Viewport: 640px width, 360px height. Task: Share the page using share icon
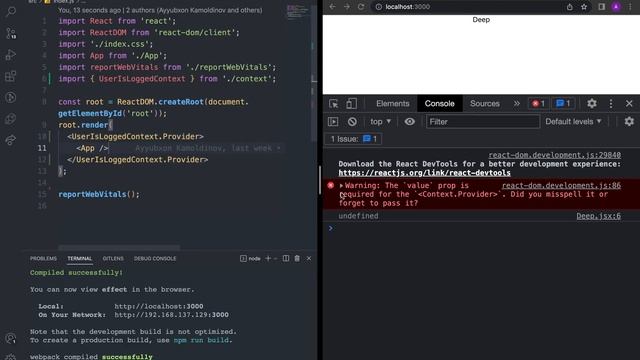pos(569,7)
